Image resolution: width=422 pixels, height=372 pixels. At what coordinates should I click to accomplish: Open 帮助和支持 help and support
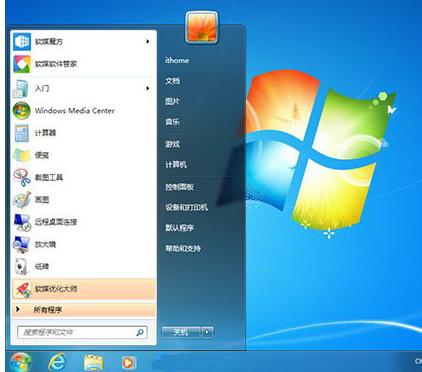(x=183, y=248)
